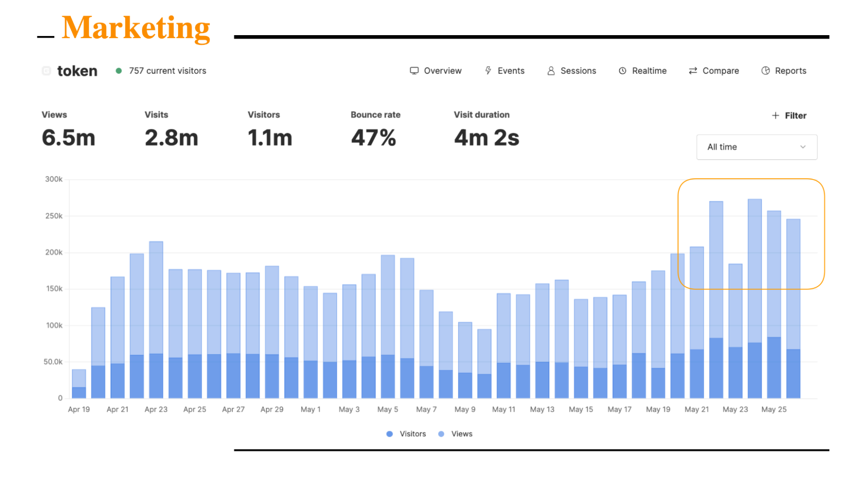Click the Sessions person icon
Viewport: 868px width, 488px height.
(x=551, y=71)
